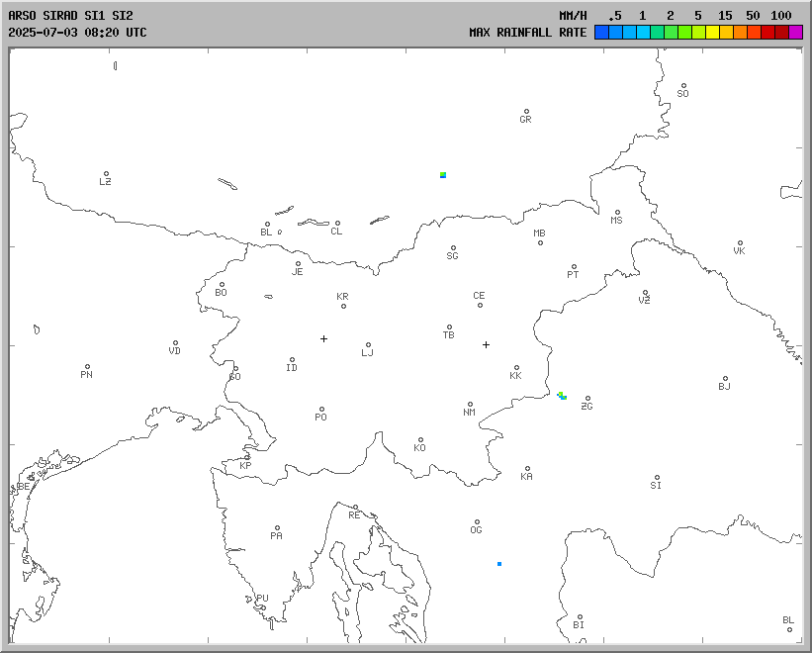This screenshot has height=653, width=812.
Task: Select the ZG station marker
Action: [x=587, y=400]
